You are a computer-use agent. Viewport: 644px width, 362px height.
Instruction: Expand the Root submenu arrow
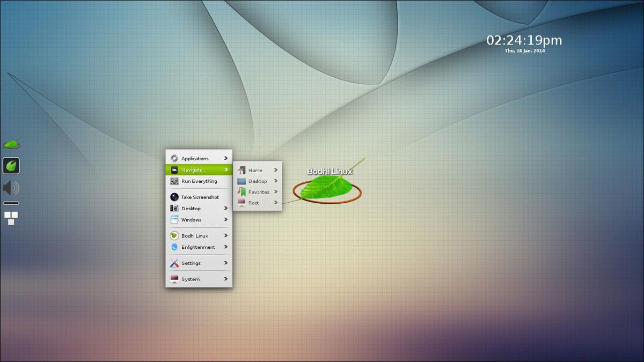point(276,202)
